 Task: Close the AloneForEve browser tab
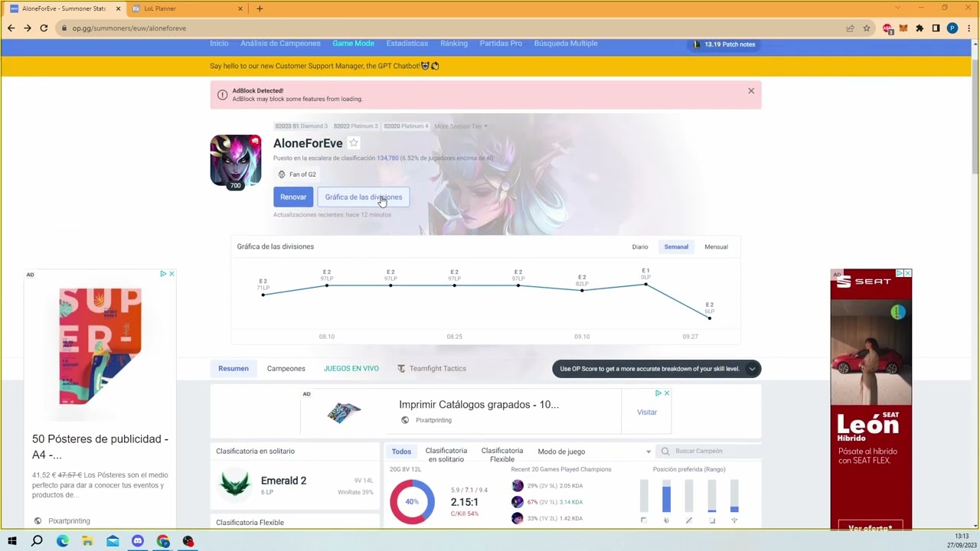119,9
